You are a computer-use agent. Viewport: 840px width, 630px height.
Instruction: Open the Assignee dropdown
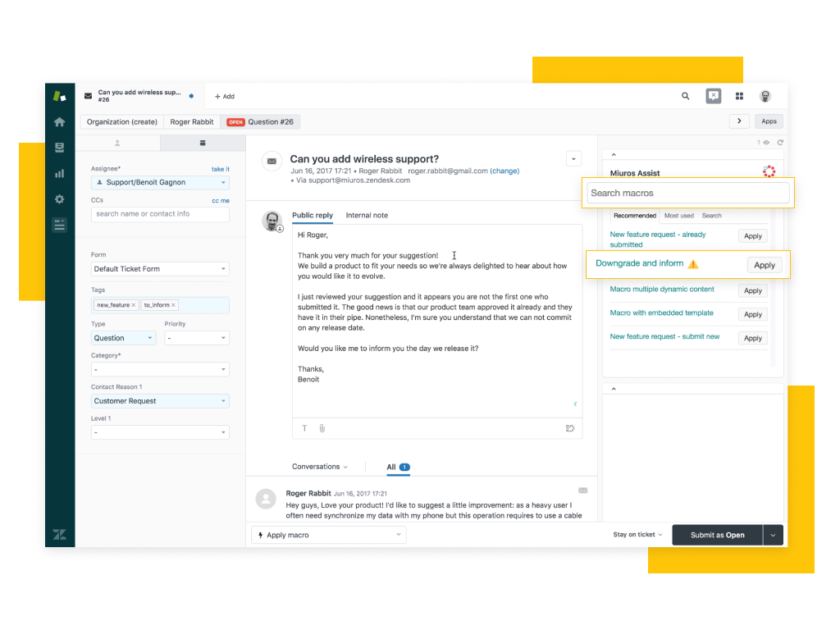pyautogui.click(x=160, y=182)
